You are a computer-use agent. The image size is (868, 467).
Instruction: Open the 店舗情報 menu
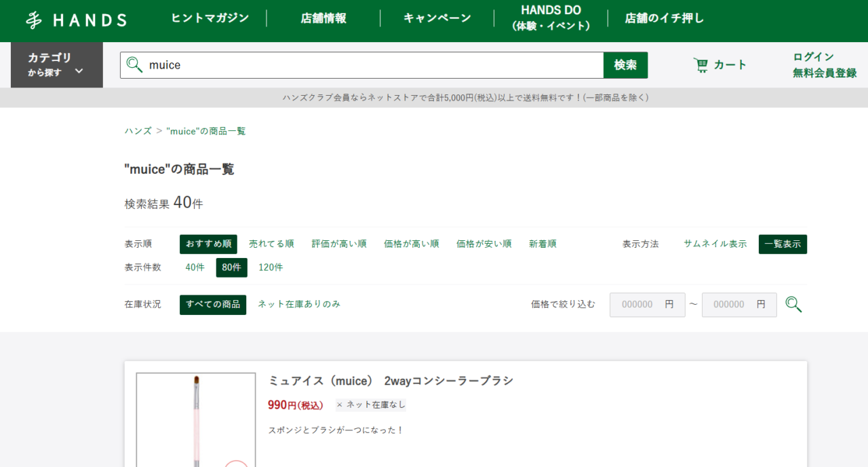[323, 18]
